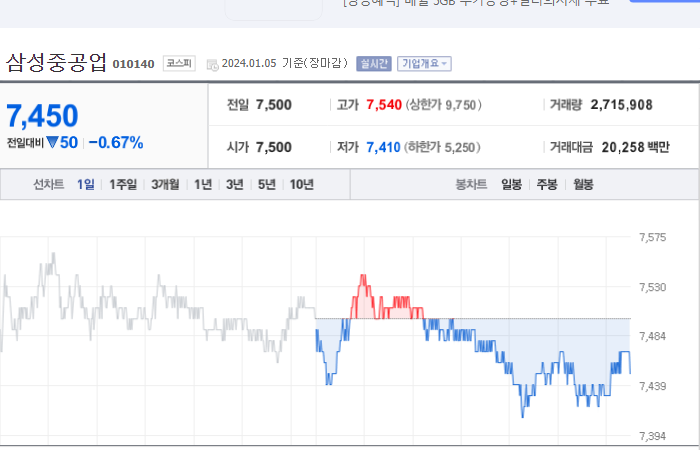Viewport: 700px width, 450px height.
Task: Click the 거래대금 value 20,258 백만
Action: pyautogui.click(x=635, y=147)
